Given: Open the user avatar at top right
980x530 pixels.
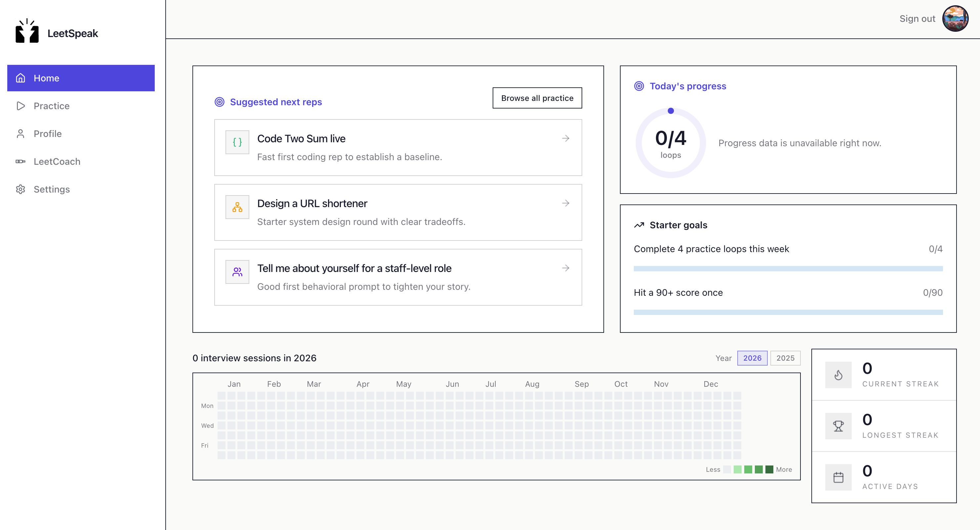Looking at the screenshot, I should [955, 19].
